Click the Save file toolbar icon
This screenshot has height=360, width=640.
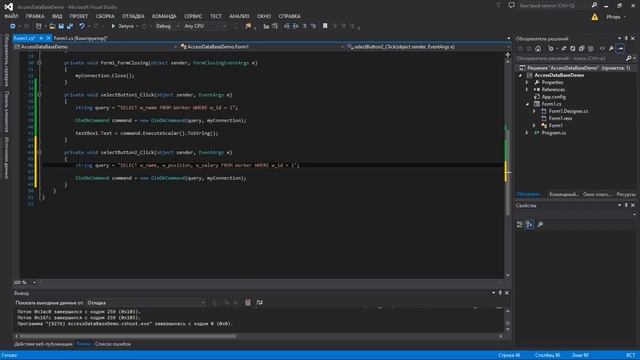point(61,26)
